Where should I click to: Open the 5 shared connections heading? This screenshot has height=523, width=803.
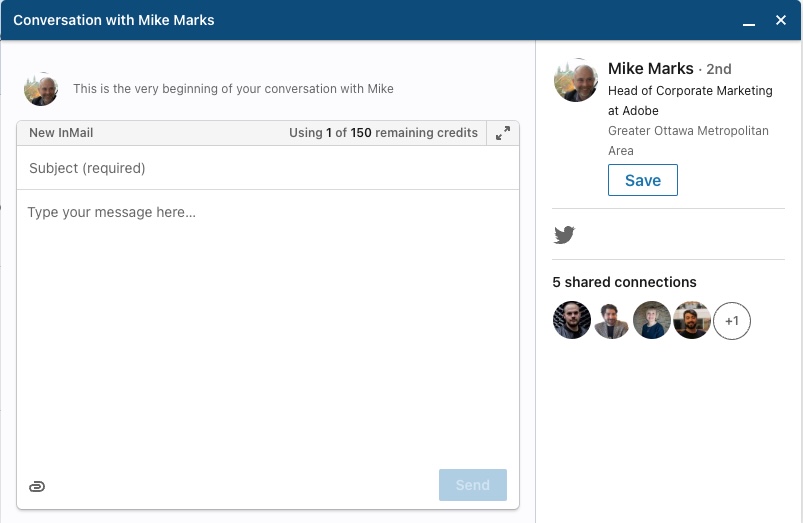[624, 282]
